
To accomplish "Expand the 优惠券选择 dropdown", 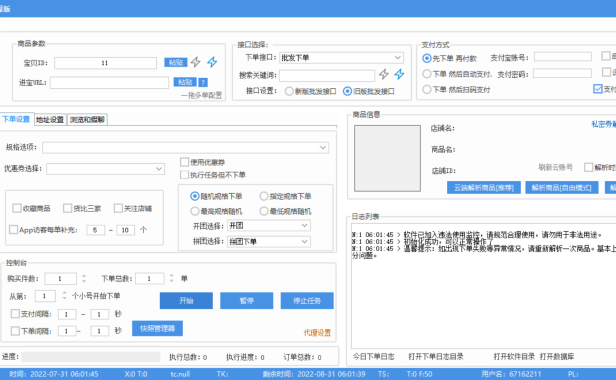I will pos(105,169).
